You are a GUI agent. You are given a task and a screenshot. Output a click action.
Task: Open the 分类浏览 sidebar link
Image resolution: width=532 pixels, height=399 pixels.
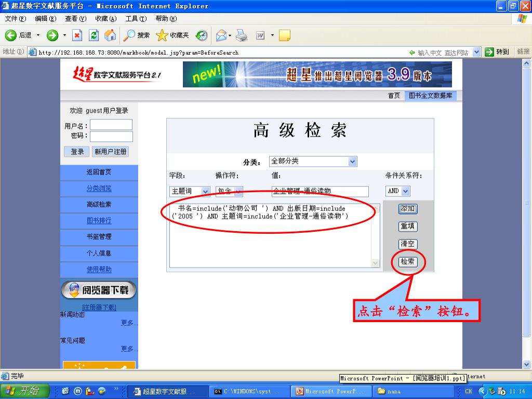[x=99, y=188]
